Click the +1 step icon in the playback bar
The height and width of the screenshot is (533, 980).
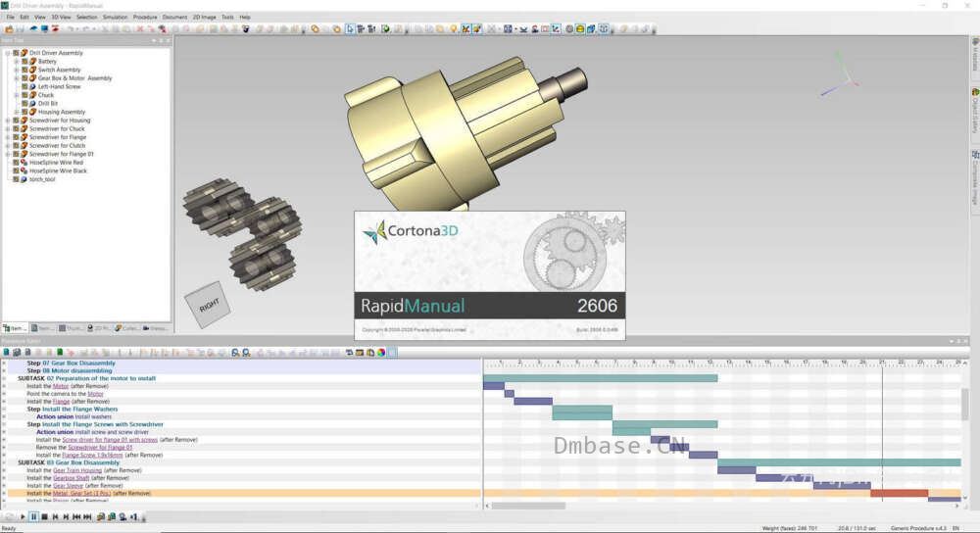[134, 516]
